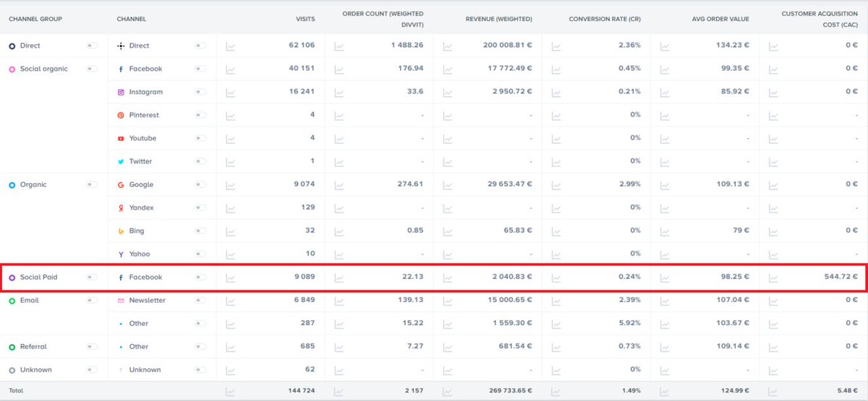Open visits chart icon in Pinterest row
Viewport: 868px width, 401px height.
coord(231,116)
